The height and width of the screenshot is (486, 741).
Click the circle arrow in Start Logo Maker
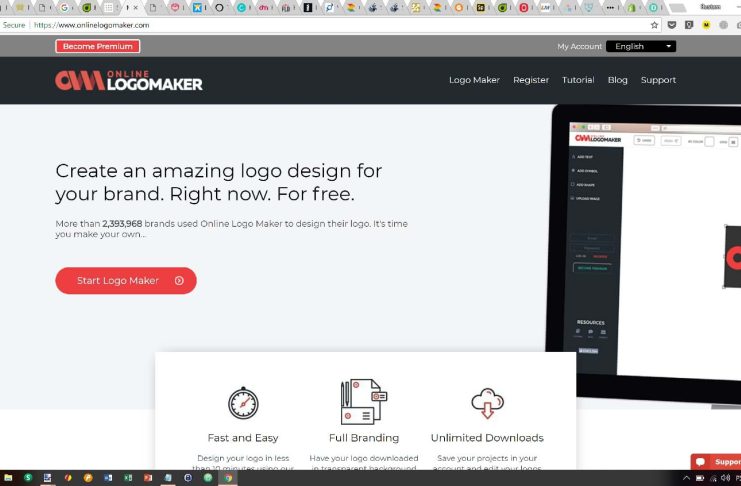179,281
